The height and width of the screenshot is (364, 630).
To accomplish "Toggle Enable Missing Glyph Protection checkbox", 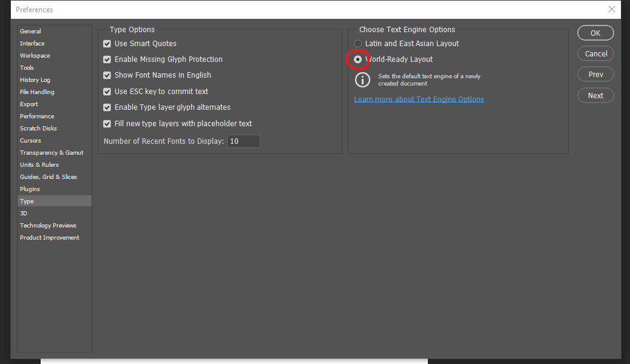I will 107,59.
